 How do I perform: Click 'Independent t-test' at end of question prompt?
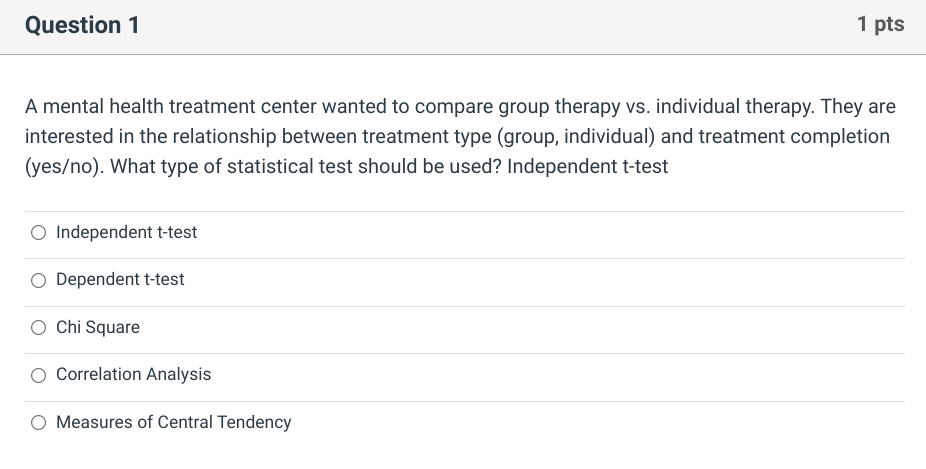coord(588,167)
